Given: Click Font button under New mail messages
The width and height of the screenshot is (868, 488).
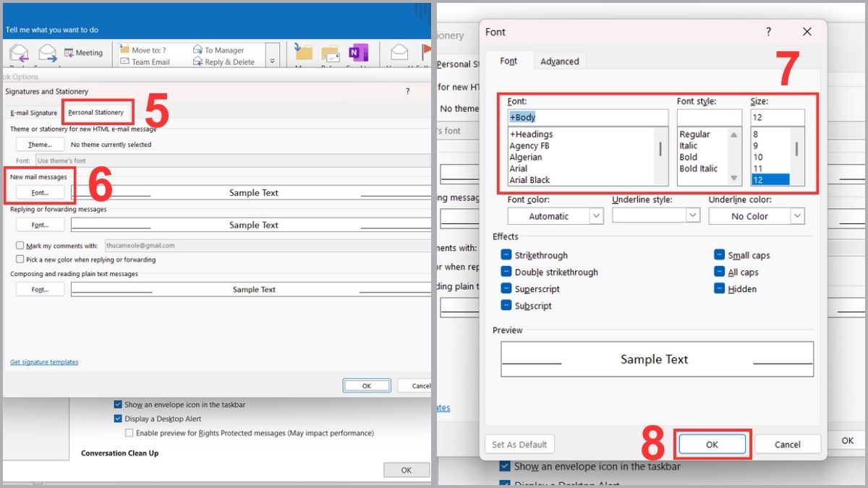Looking at the screenshot, I should click(40, 193).
